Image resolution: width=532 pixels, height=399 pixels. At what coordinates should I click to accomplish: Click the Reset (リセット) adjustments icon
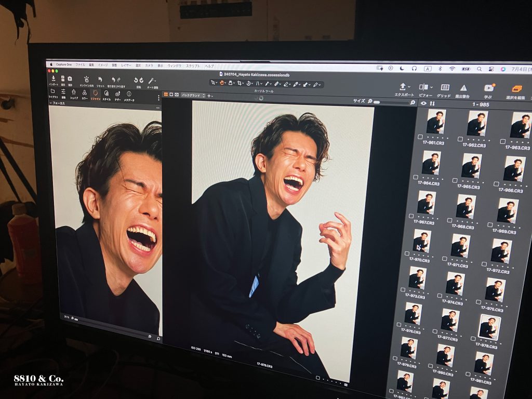click(x=100, y=79)
